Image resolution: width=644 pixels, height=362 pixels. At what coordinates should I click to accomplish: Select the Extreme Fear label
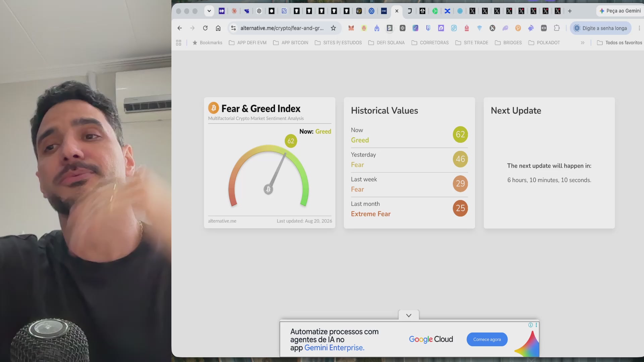pos(371,214)
